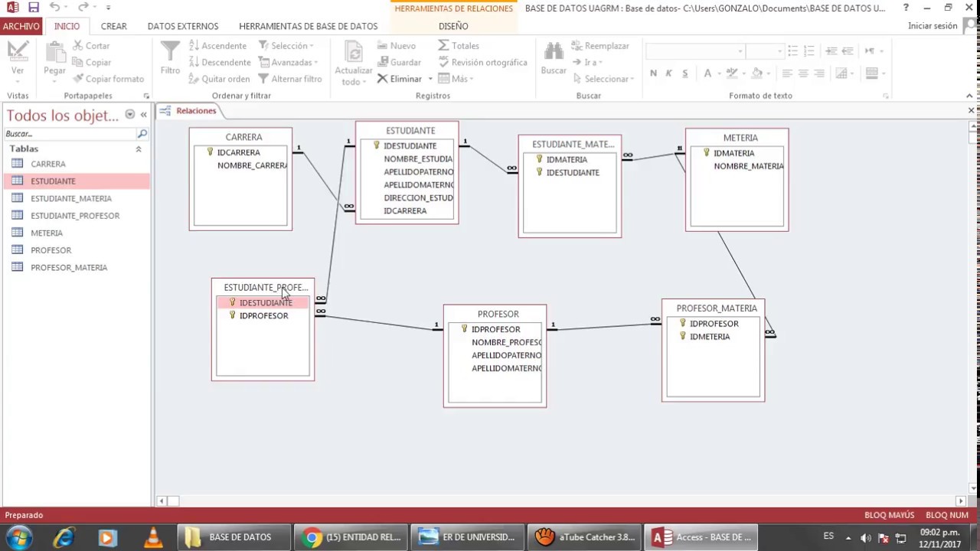The width and height of the screenshot is (980, 551).
Task: Click the horizontal scrollbar left arrow
Action: [162, 501]
